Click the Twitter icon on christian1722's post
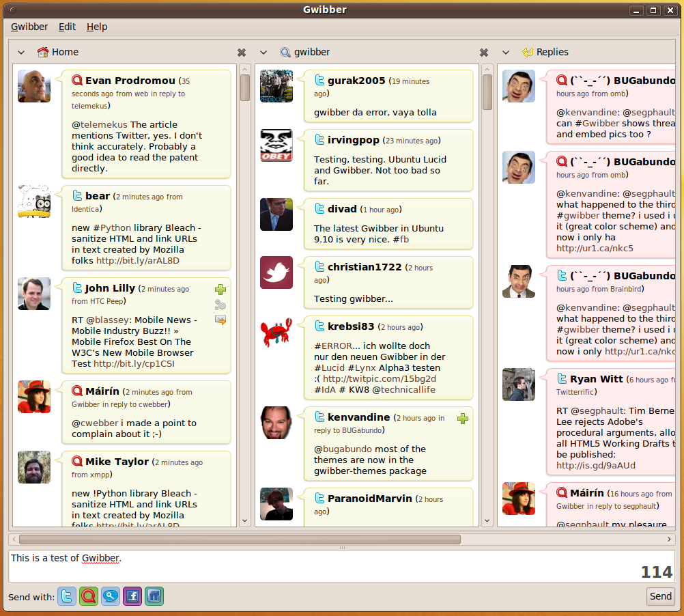 coord(319,266)
